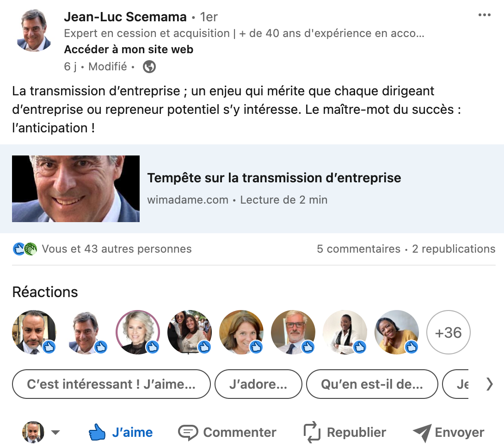This screenshot has height=447, width=504.
Task: Open the article preview thumbnail image
Action: [x=76, y=189]
